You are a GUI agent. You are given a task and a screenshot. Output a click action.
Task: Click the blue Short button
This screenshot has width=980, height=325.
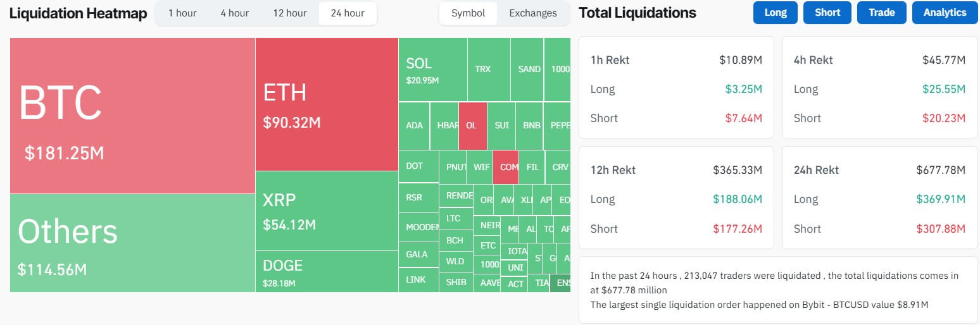(x=827, y=13)
